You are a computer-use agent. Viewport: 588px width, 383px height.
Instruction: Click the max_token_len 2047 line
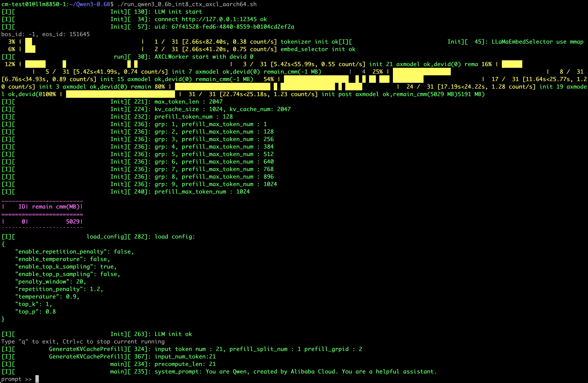click(188, 102)
